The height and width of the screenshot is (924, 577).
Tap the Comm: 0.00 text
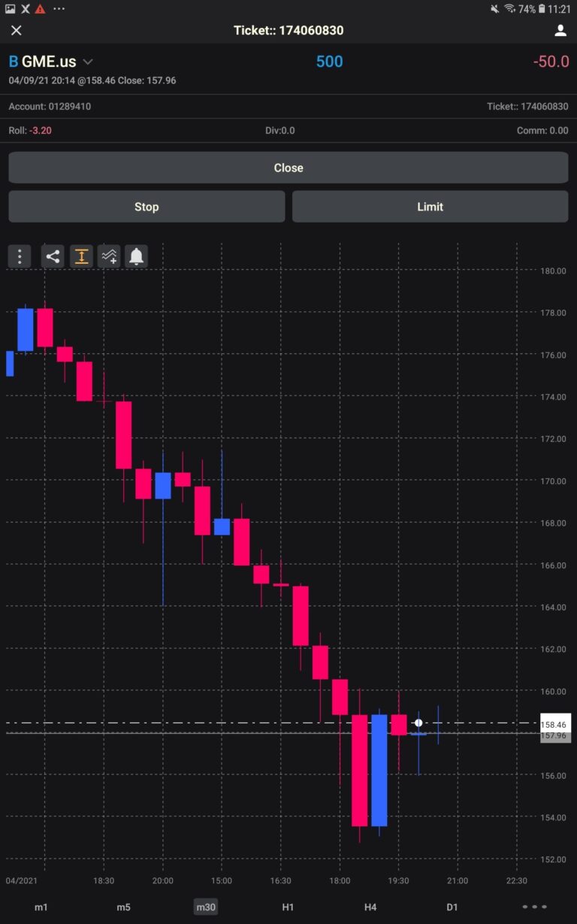(542, 130)
